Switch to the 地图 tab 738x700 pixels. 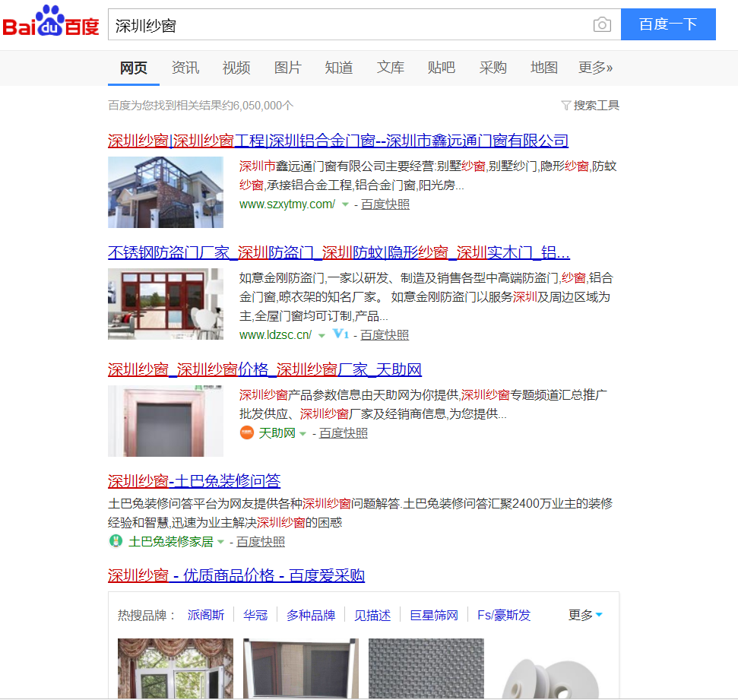click(x=544, y=68)
